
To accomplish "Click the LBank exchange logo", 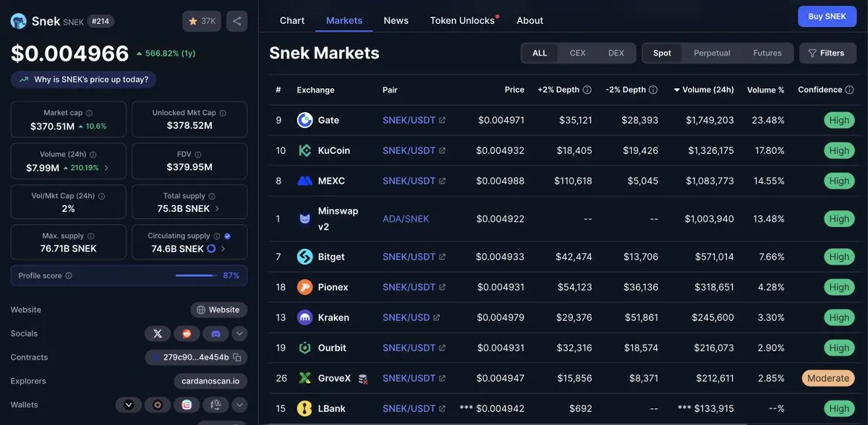I will click(305, 408).
